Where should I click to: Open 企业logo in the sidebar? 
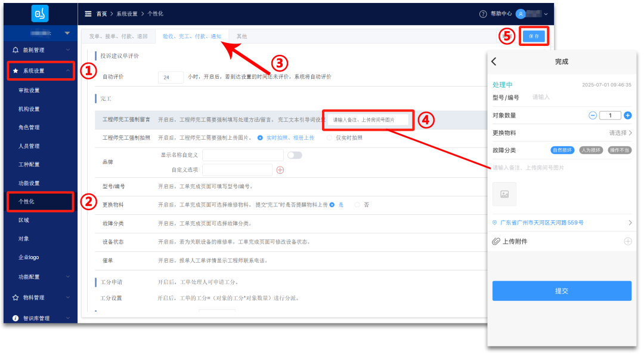tap(29, 257)
